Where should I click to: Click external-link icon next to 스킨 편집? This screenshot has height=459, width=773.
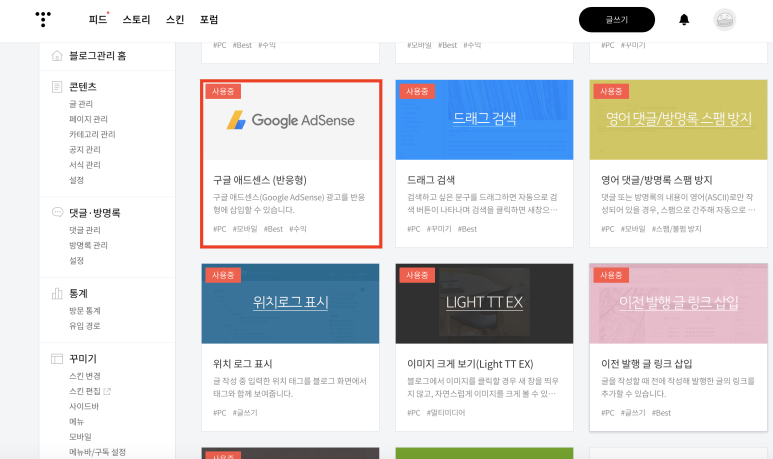(107, 391)
